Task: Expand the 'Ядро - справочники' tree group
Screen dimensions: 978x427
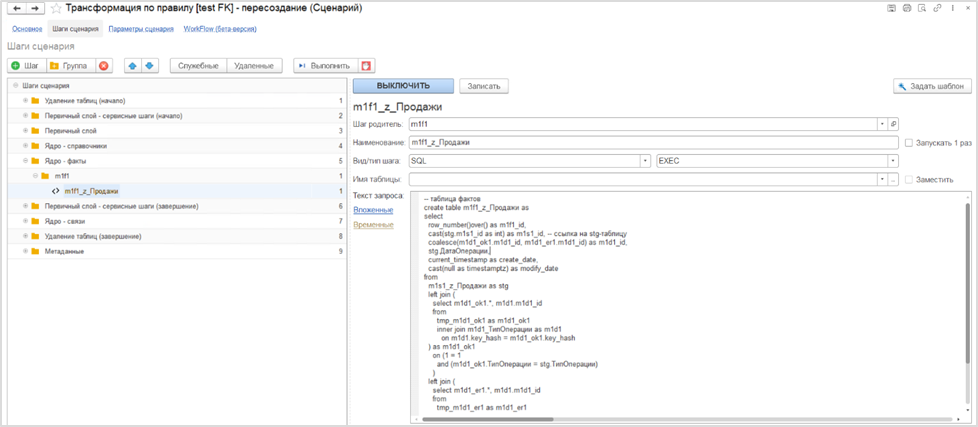Action: [25, 146]
